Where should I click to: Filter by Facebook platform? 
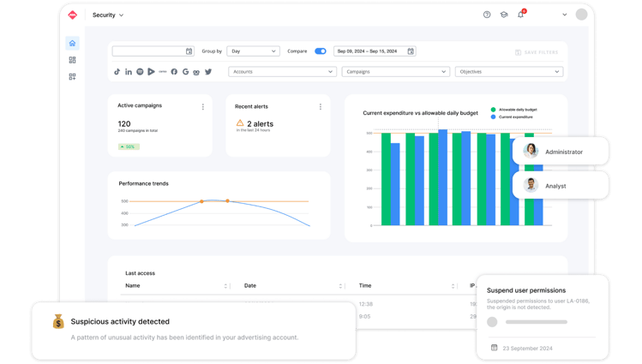(x=174, y=72)
